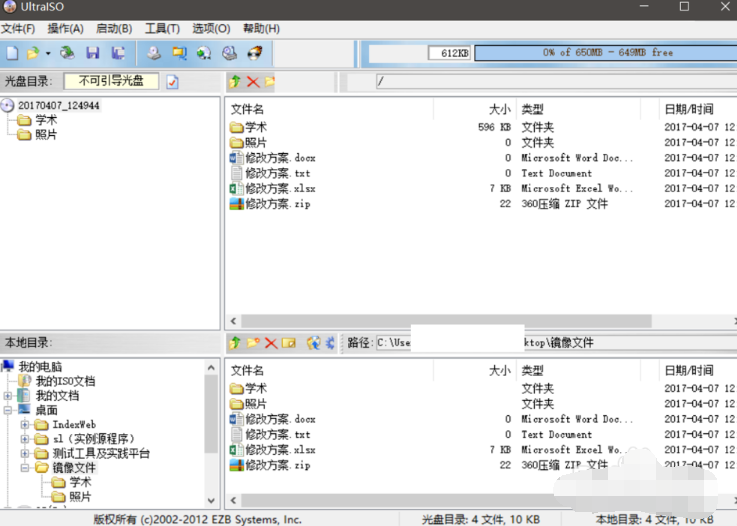The height and width of the screenshot is (526, 737).
Task: Click the boot properties icon beside 不可引导光盘
Action: (172, 82)
